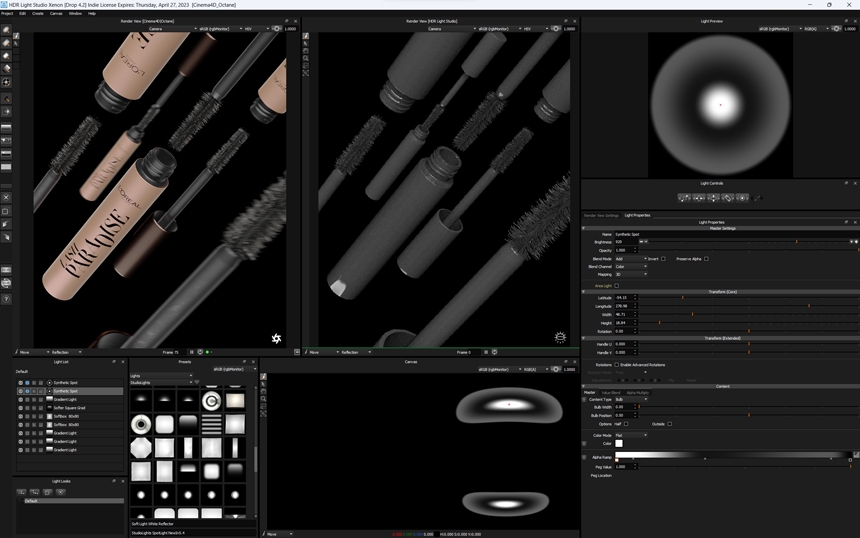Click the light name field Synthetic Spot
Viewport: 860px width, 538px height.
735,234
